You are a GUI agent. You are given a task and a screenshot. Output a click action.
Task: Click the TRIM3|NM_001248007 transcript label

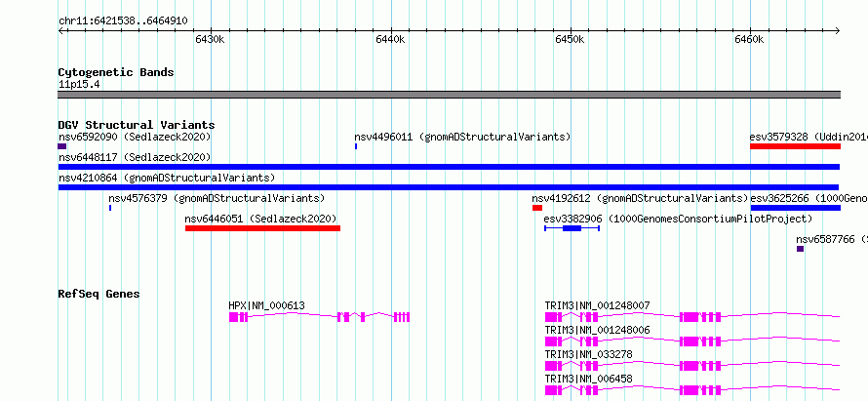(597, 305)
